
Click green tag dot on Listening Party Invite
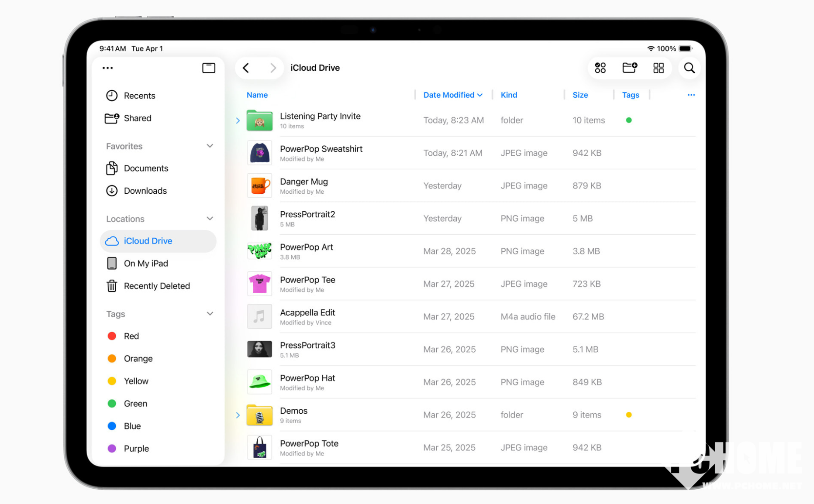[628, 120]
